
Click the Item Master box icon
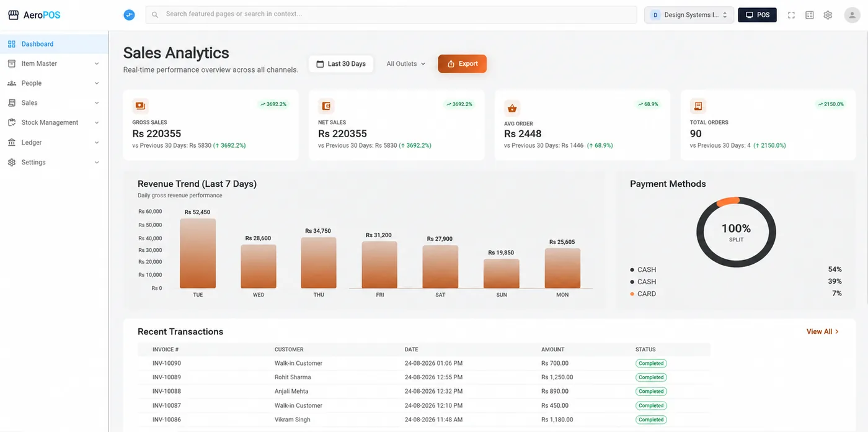12,63
